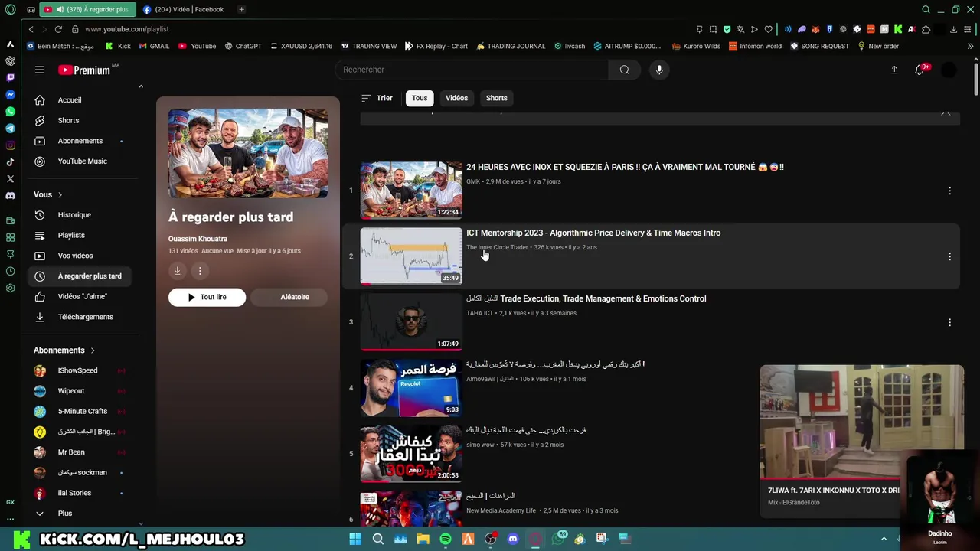Open the notifications bell

click(x=920, y=70)
